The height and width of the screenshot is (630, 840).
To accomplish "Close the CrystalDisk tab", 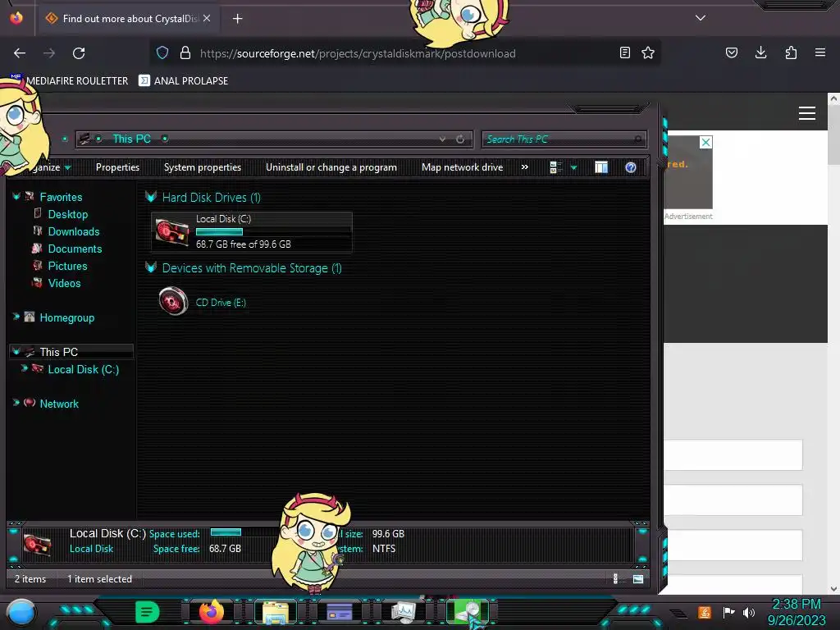I will pos(207,18).
